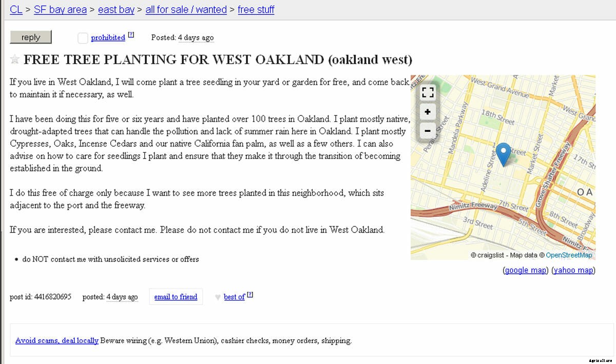The image size is (616, 364).
Task: Open the yahoo map link
Action: point(573,270)
